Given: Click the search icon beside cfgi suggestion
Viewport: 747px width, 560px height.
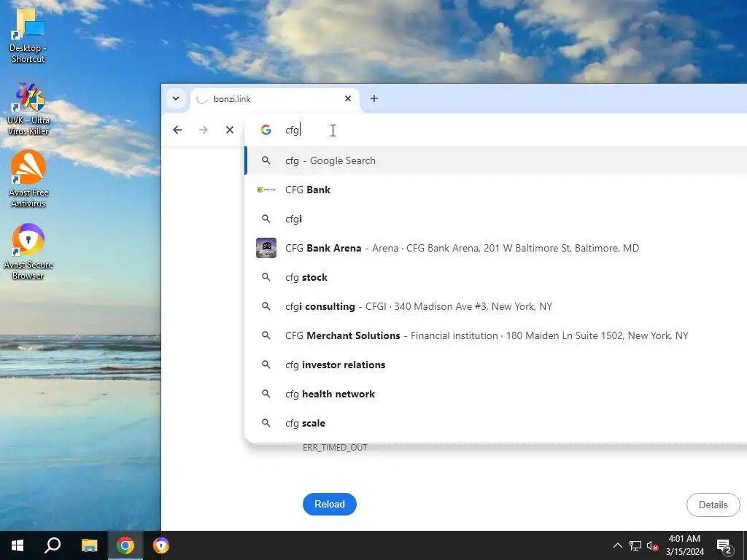Looking at the screenshot, I should coord(266,219).
